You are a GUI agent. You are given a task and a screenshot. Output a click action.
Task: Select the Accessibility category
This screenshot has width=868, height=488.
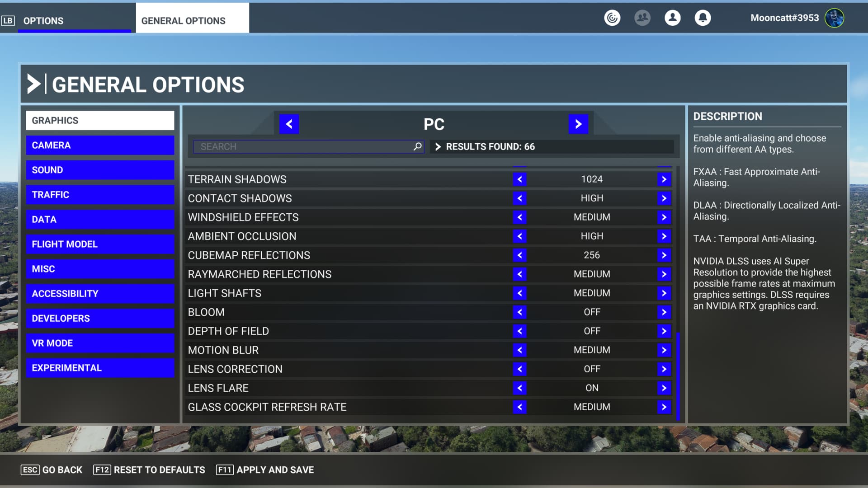[x=100, y=294]
